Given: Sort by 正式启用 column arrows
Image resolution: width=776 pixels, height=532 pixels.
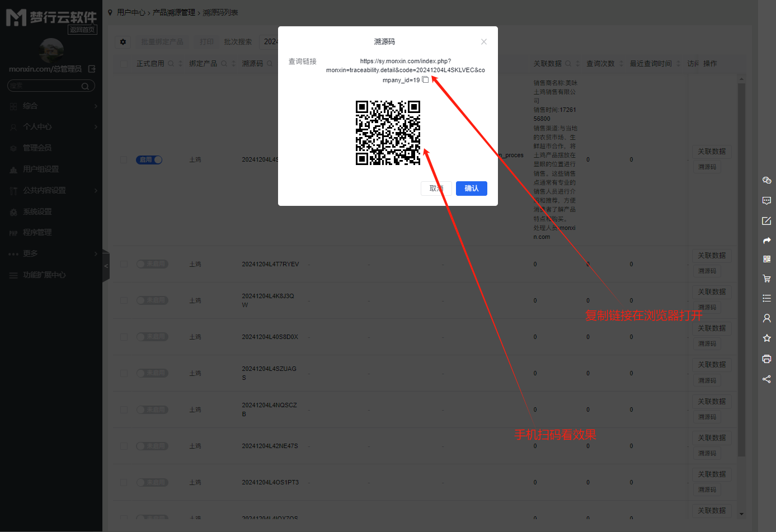Looking at the screenshot, I should tap(181, 64).
